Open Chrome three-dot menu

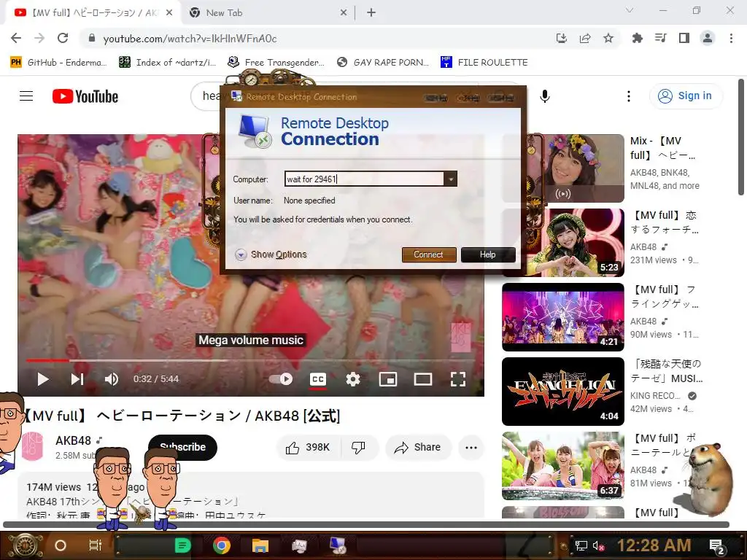click(x=731, y=38)
